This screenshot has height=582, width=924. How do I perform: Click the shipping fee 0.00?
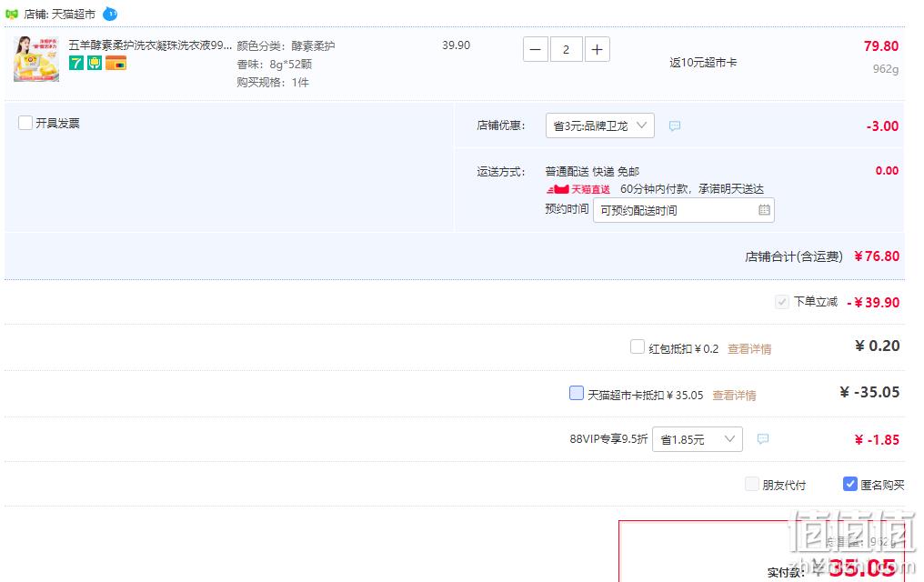pyautogui.click(x=887, y=171)
